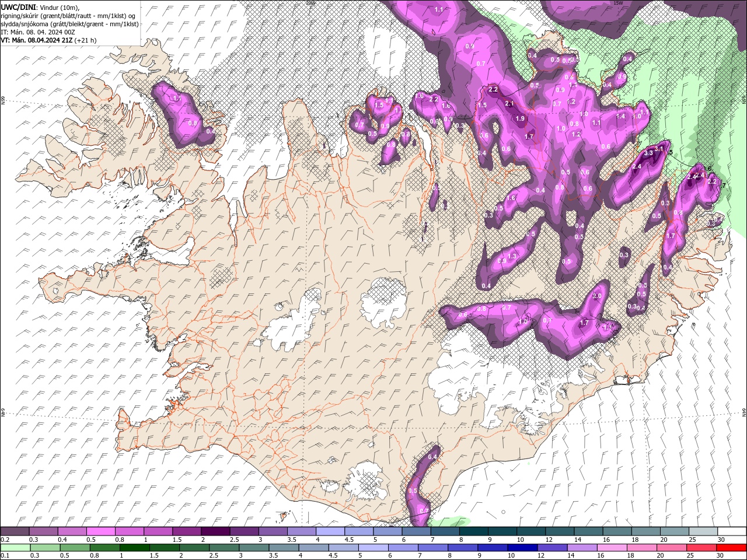Select the rain legend swatch between 6 and 7
Viewport: 747px width, 560px height.
[404, 548]
